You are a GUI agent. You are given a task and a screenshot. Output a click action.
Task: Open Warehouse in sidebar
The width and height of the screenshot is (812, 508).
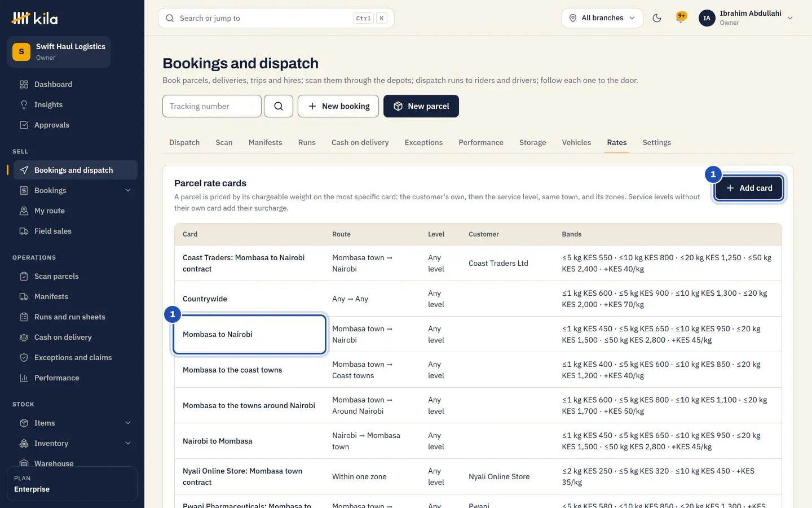pyautogui.click(x=76, y=463)
